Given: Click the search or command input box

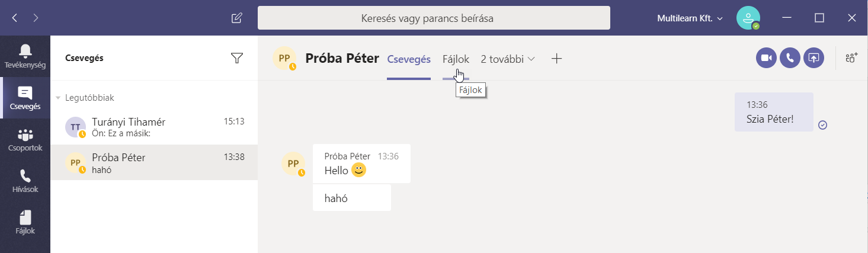Looking at the screenshot, I should tap(433, 18).
